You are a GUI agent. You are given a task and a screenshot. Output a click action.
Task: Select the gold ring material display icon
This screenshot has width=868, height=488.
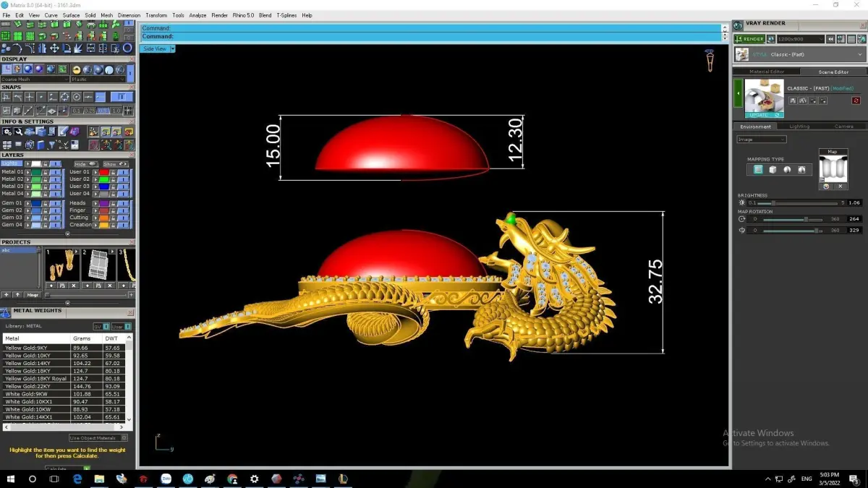77,70
